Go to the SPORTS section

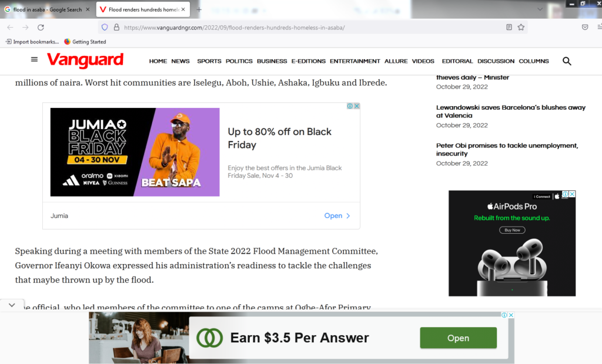click(209, 61)
